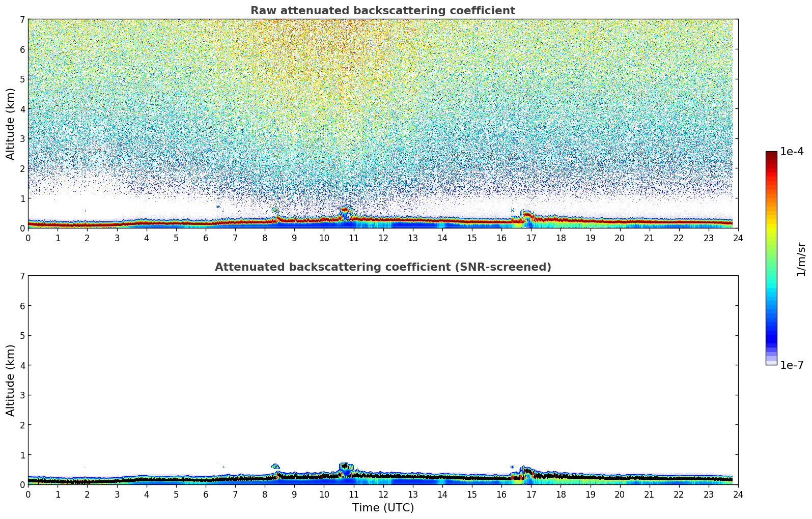This screenshot has height=519, width=812.
Task: Click the 'Attenuated backscattering coefficient (SNR-screened)' title
Action: point(382,267)
